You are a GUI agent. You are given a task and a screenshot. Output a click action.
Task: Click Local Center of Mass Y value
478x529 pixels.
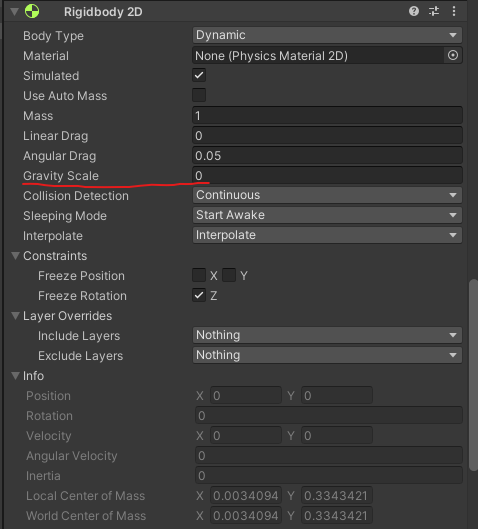[x=337, y=496]
